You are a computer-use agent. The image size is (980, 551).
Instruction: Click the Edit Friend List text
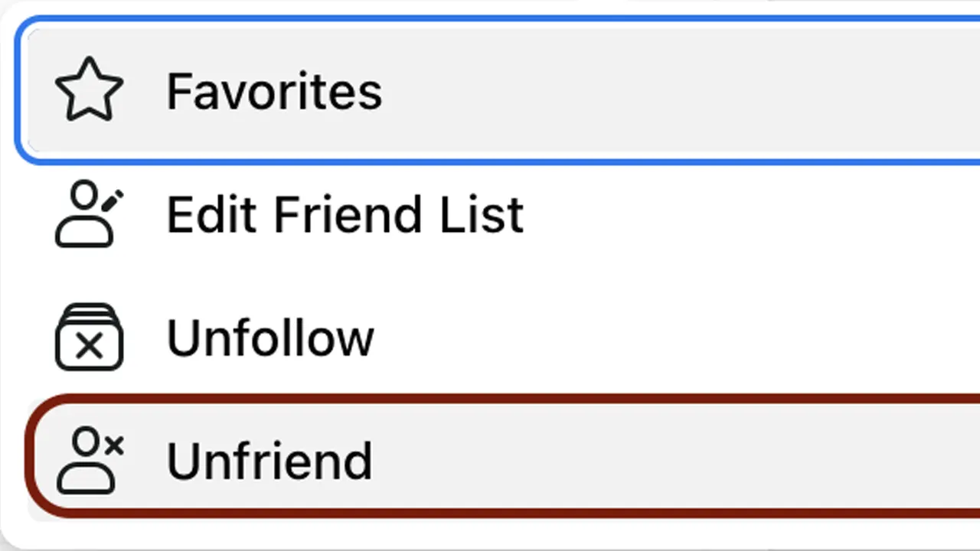click(345, 214)
